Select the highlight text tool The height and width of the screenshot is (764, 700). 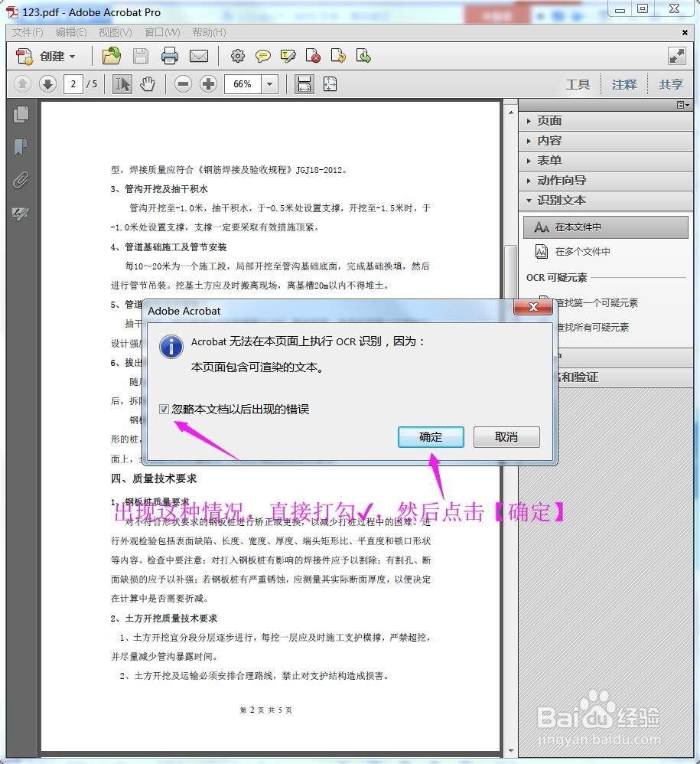pyautogui.click(x=288, y=57)
